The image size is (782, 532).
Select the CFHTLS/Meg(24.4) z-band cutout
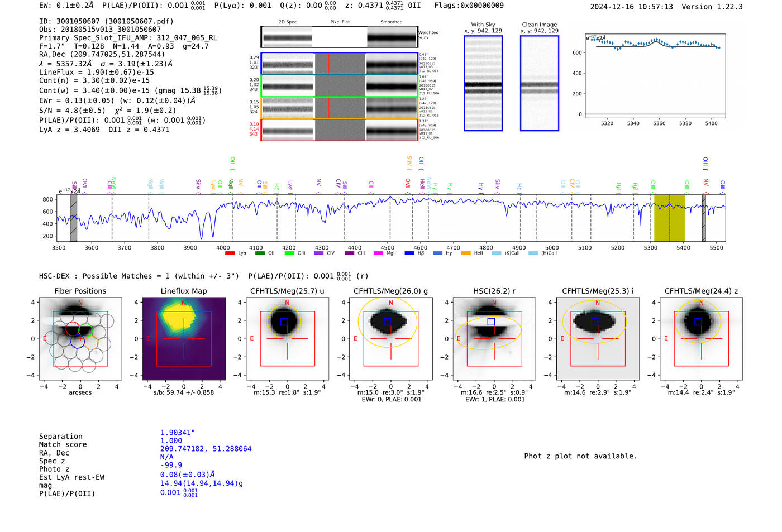(701, 338)
